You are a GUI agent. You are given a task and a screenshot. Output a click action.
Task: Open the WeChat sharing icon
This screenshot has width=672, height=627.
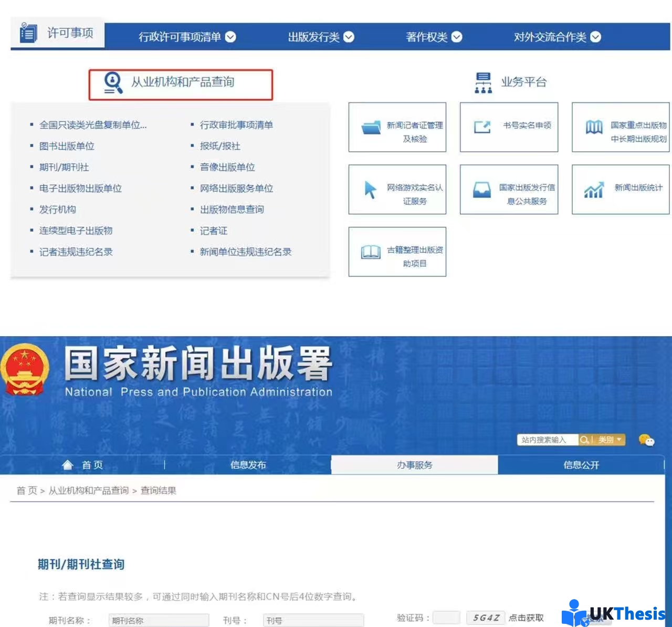[646, 441]
